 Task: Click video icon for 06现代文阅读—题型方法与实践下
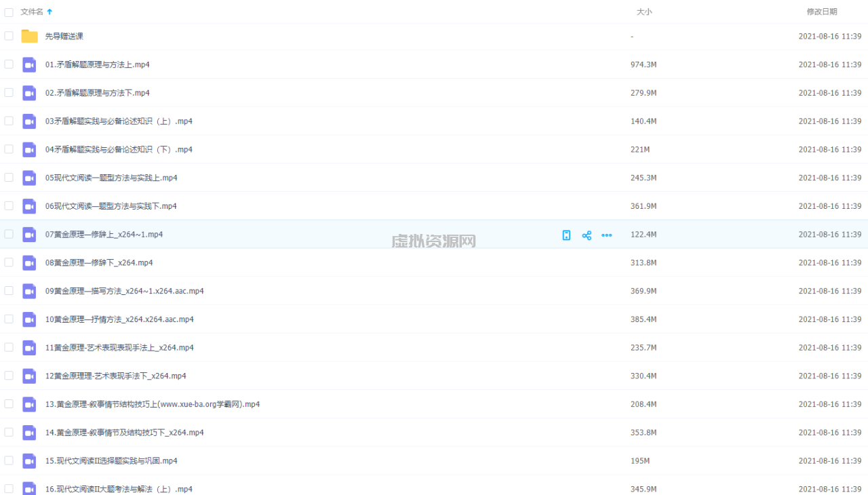pyautogui.click(x=29, y=206)
